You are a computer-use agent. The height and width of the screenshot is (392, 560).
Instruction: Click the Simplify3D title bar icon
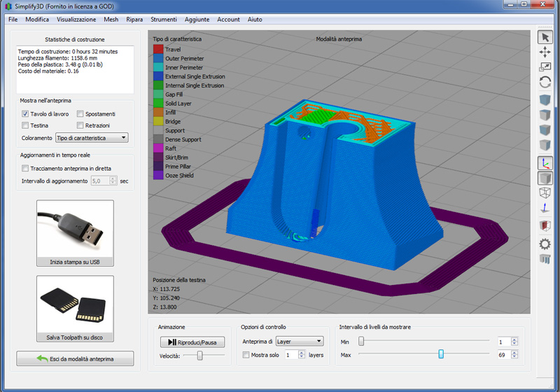[8, 6]
